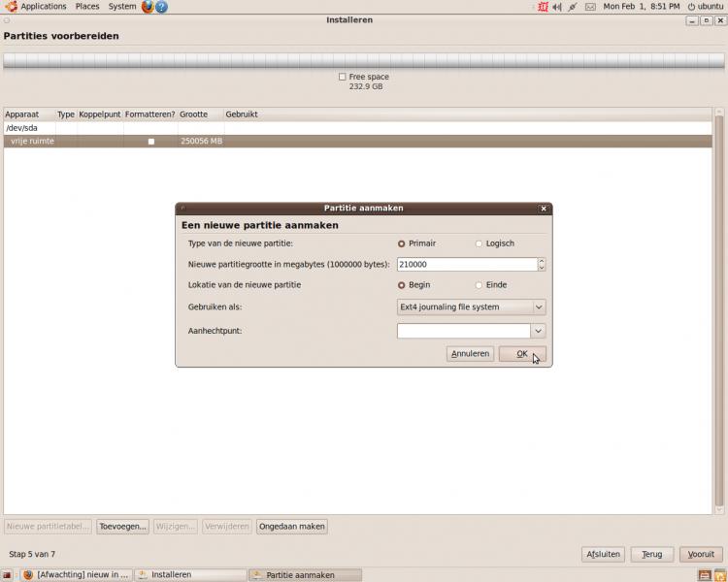Click the Annuleren button

470,354
